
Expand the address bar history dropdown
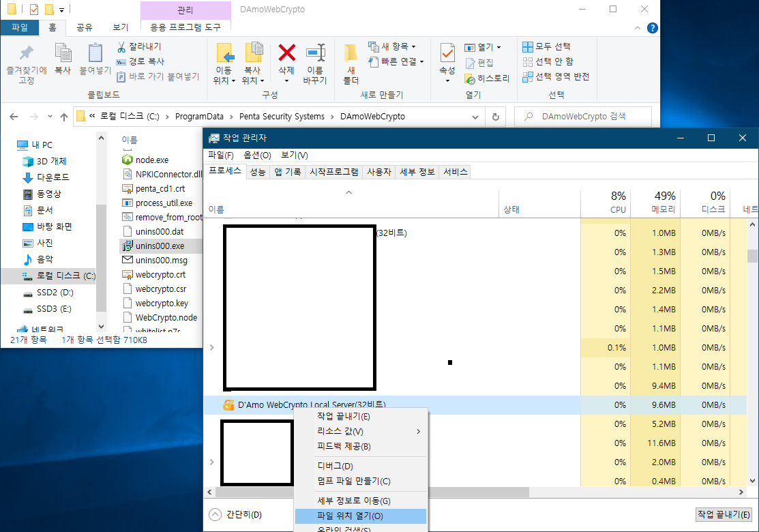(475, 117)
